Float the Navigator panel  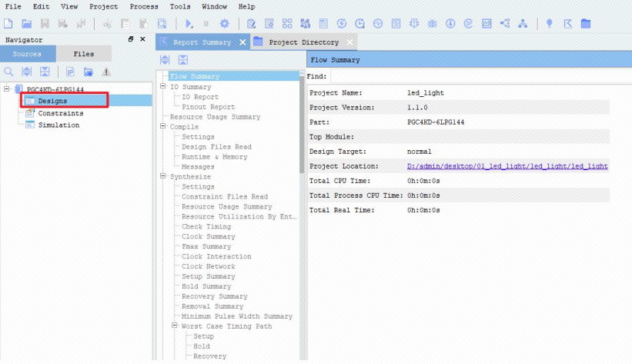click(131, 39)
